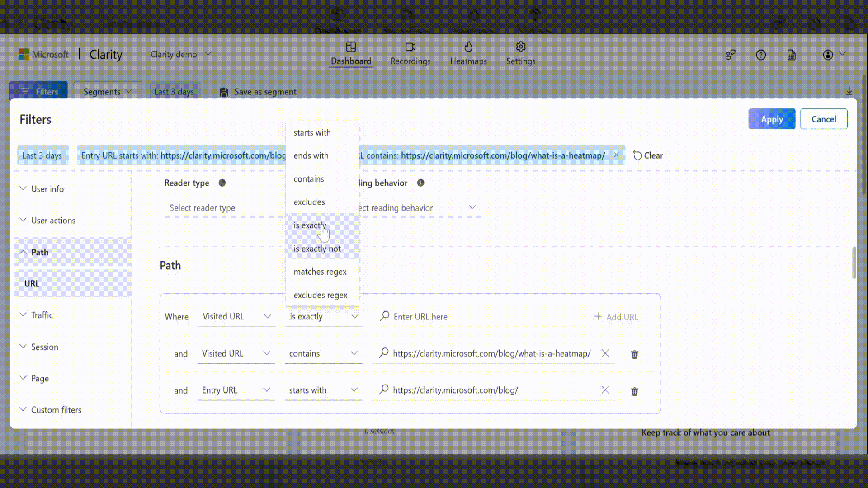Image resolution: width=868 pixels, height=488 pixels.
Task: Click the Clear undo icon to reset filters
Action: pos(637,155)
